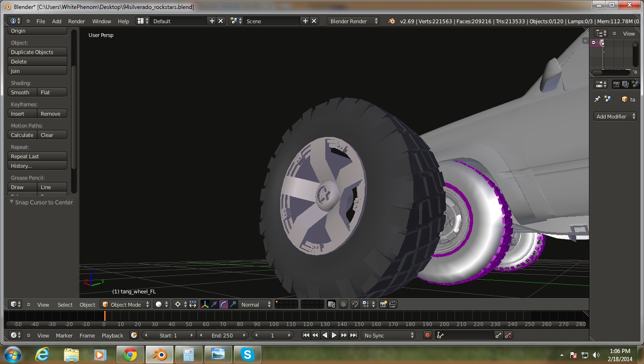Click the Origin button
Viewport: 644px width, 364px height.
click(x=37, y=31)
